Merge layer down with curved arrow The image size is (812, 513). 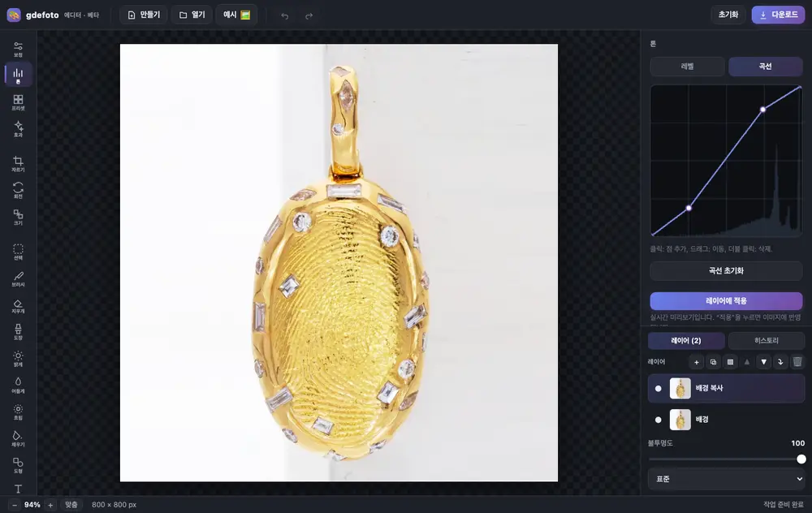coord(780,362)
